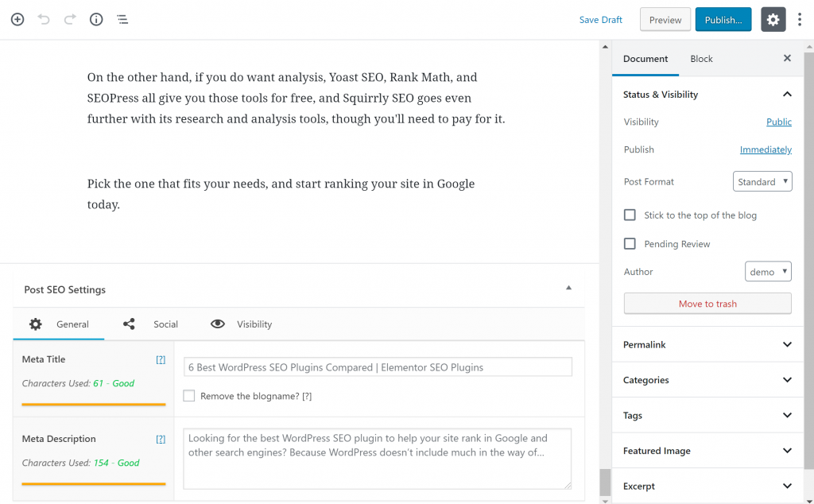Open the three-dot more options menu
Image resolution: width=814 pixels, height=504 pixels.
[800, 20]
